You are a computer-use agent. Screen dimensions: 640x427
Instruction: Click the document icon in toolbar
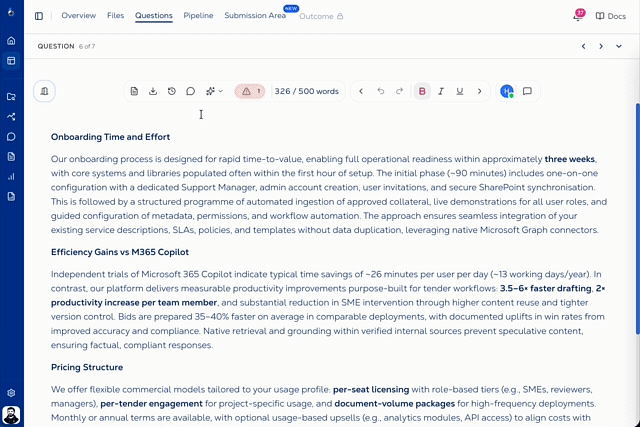[x=134, y=91]
